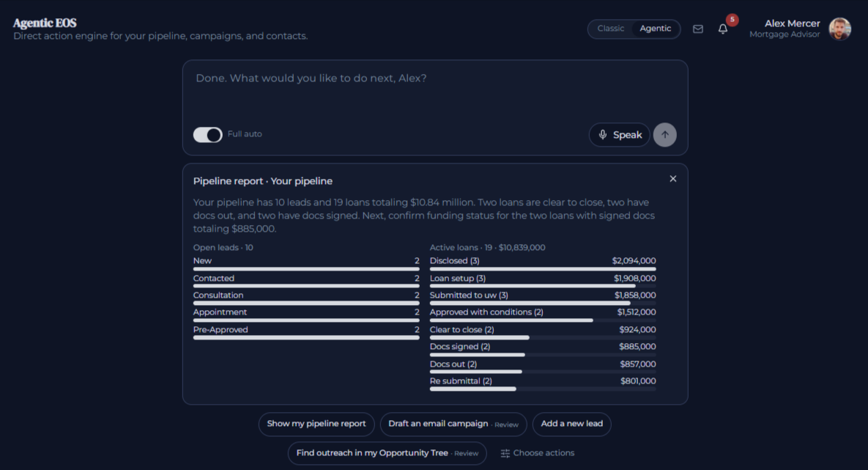Close the Pipeline report card
The image size is (868, 470).
point(673,178)
